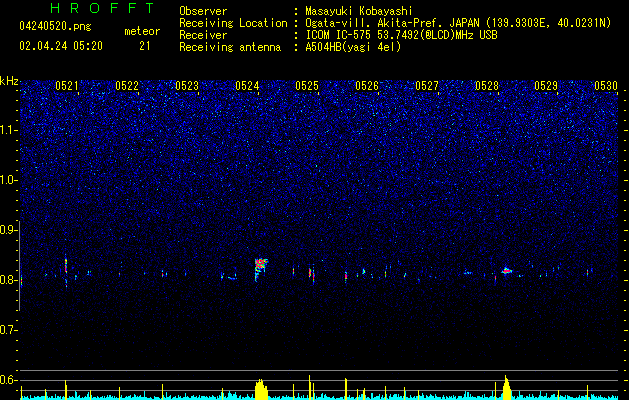Click the 0524 time marker

(x=247, y=85)
